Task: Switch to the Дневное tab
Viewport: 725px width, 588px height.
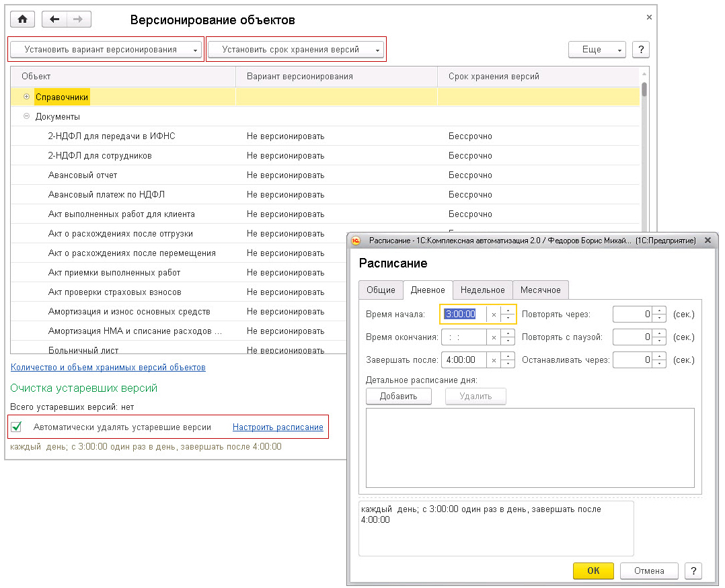Action: pyautogui.click(x=428, y=290)
